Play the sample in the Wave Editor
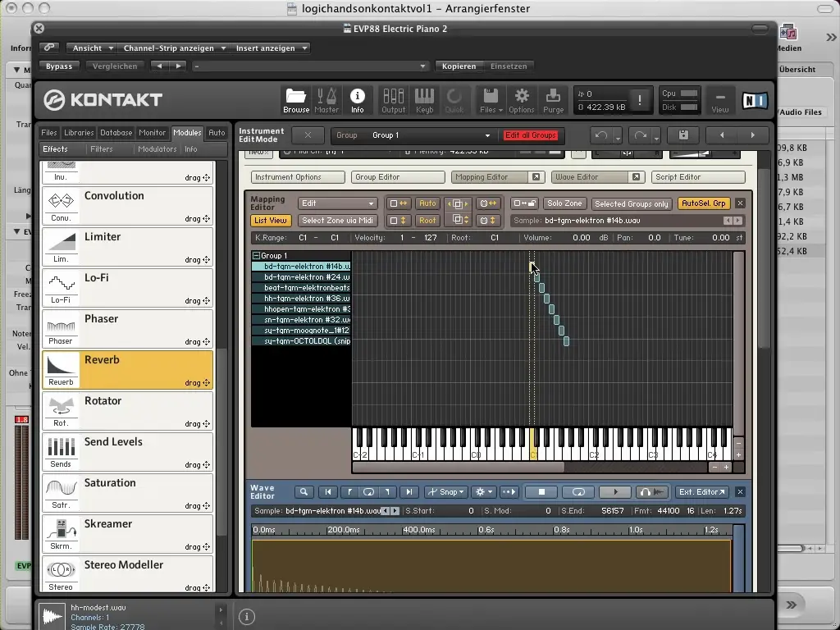 click(x=615, y=492)
